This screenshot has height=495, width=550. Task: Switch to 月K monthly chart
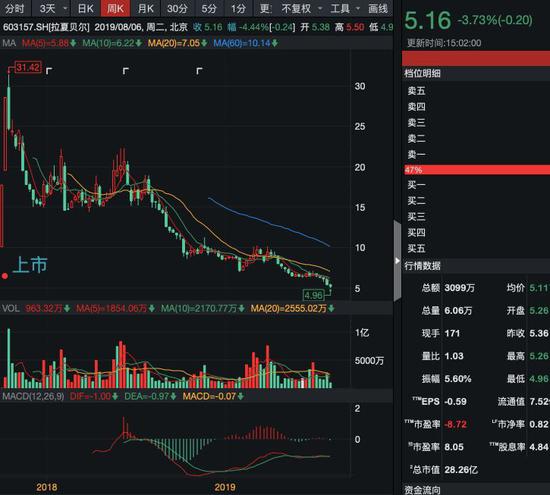tap(146, 8)
